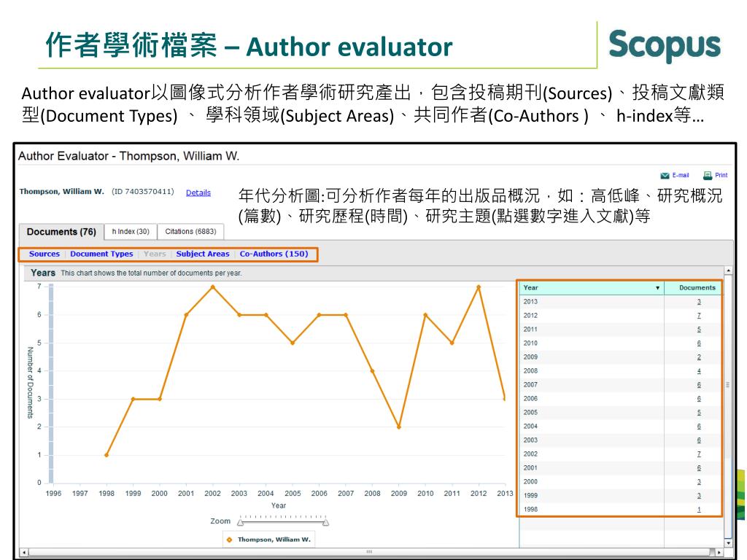This screenshot has height=560, width=747.
Task: Select the Years view
Action: tap(155, 254)
